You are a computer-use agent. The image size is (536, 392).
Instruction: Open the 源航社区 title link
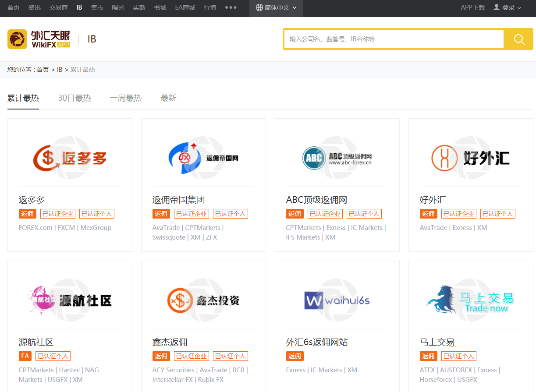36,343
